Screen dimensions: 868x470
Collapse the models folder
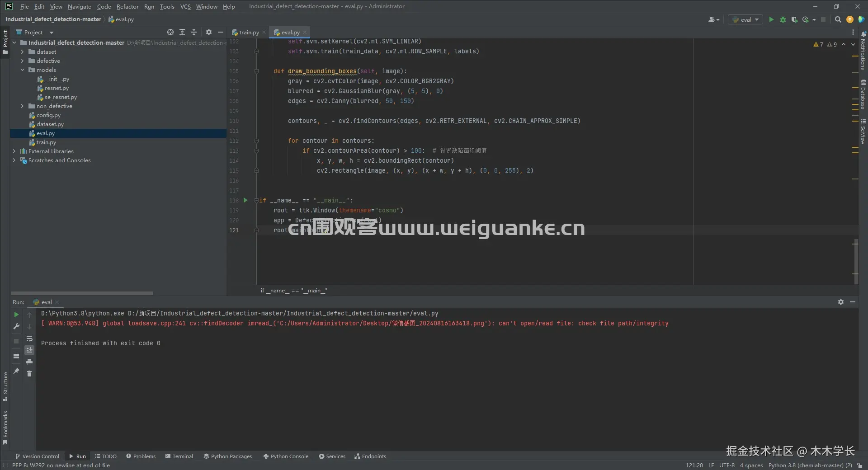tap(22, 70)
